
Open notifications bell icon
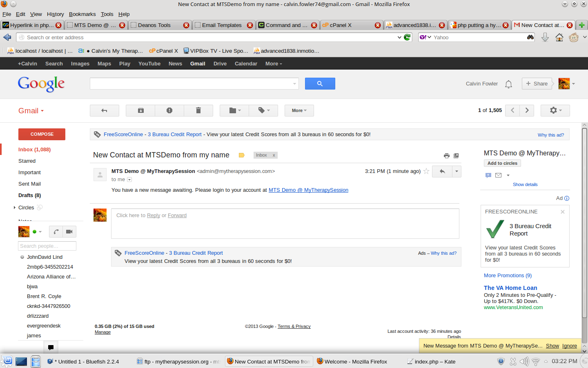tap(508, 84)
